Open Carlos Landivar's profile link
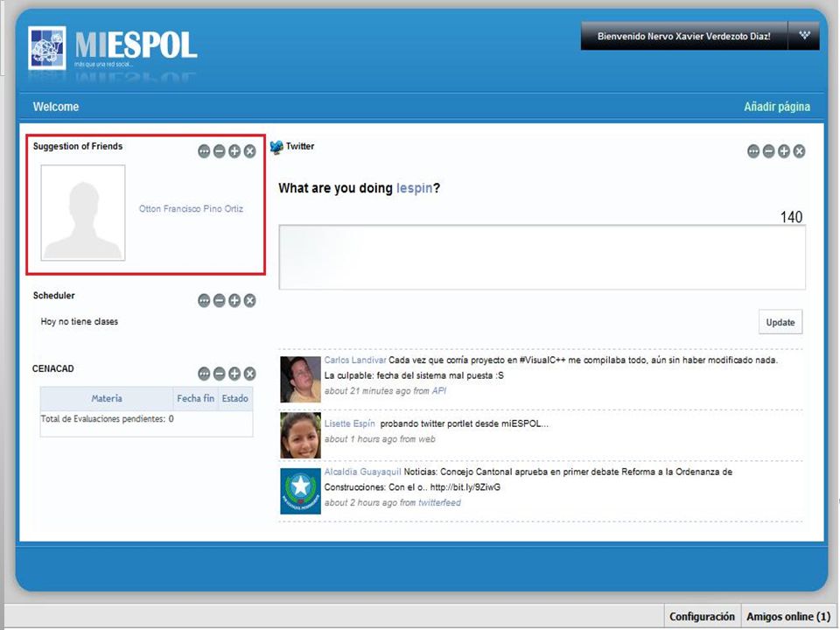 tap(355, 360)
